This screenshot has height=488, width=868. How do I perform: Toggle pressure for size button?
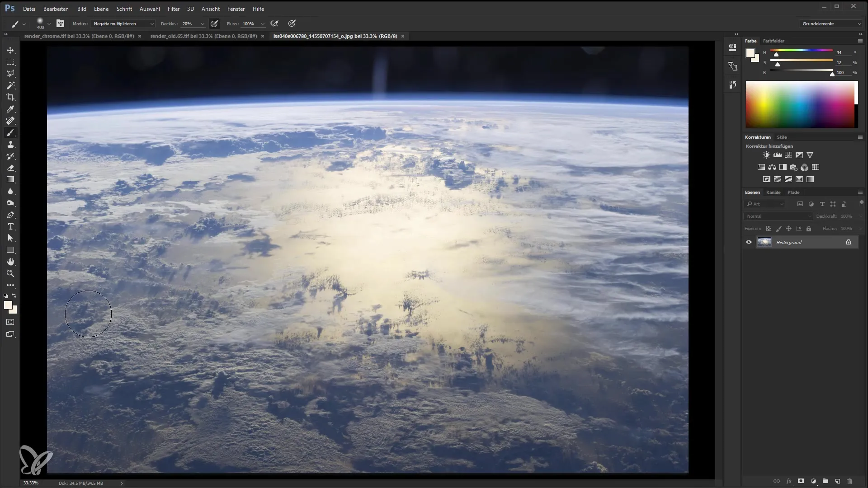[292, 23]
